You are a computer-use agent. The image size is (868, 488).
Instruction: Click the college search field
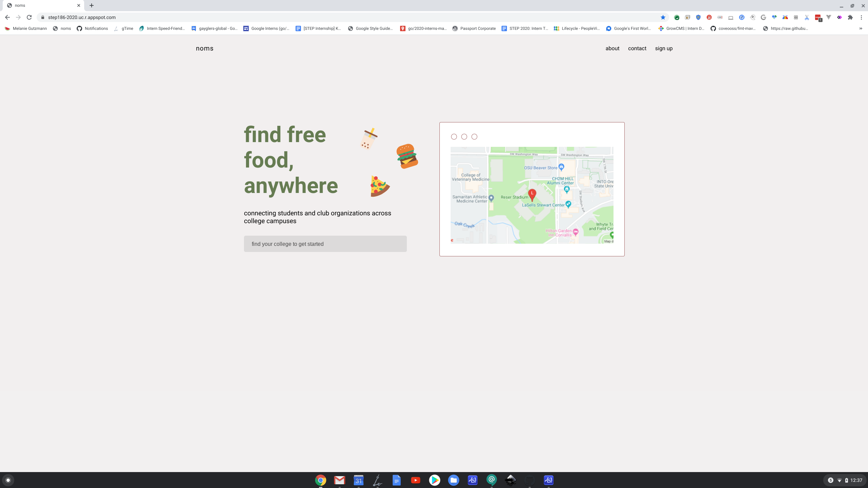pos(325,243)
